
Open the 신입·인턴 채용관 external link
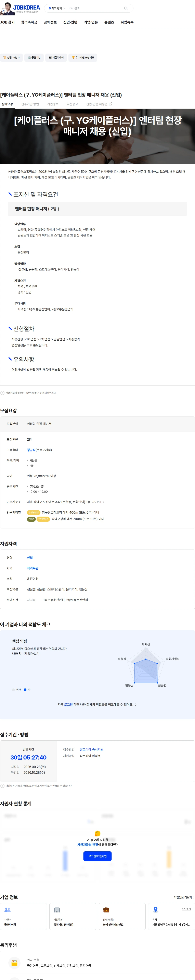(x=99, y=104)
